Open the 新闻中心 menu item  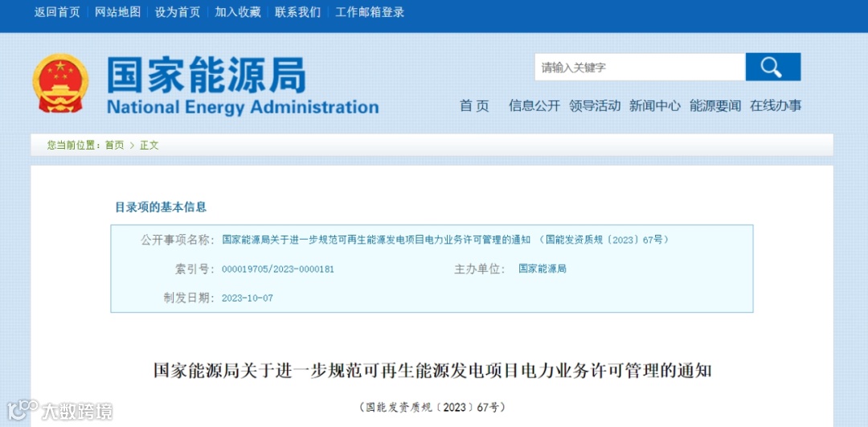[655, 106]
